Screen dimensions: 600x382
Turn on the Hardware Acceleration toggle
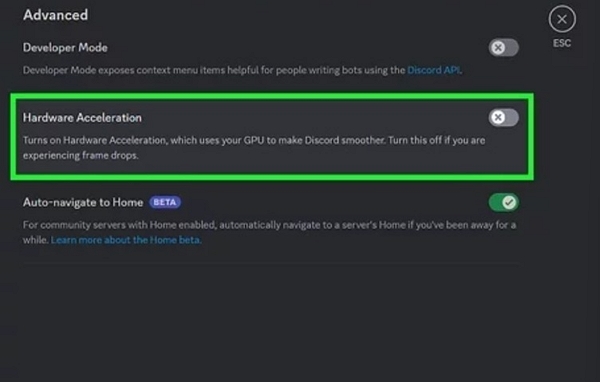click(504, 118)
